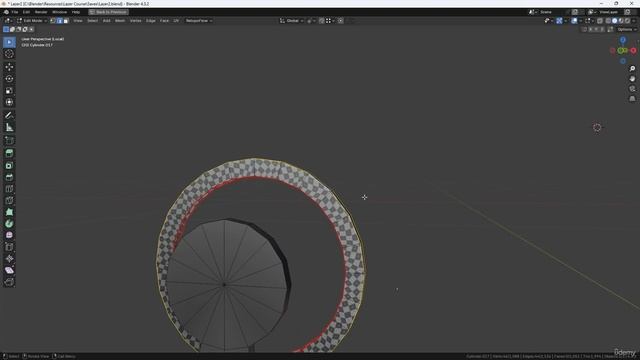
Task: Select the Extrude Region tool
Action: click(x=9, y=153)
